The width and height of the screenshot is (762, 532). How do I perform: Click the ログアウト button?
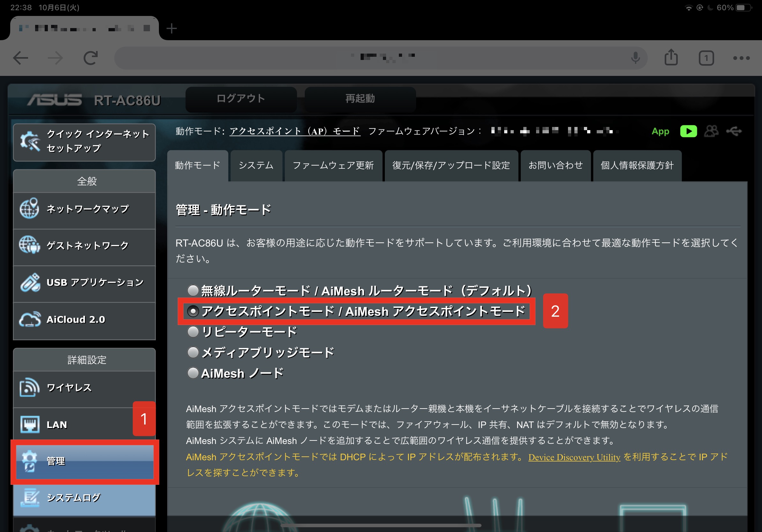pos(241,99)
